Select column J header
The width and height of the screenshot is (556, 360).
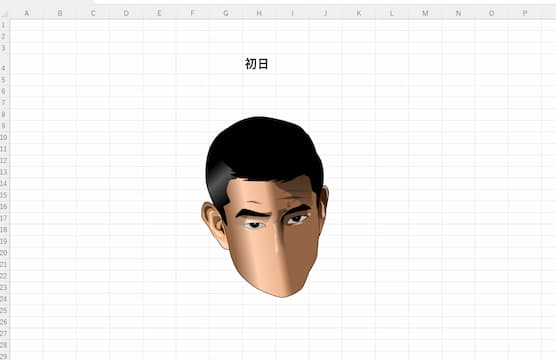(326, 13)
